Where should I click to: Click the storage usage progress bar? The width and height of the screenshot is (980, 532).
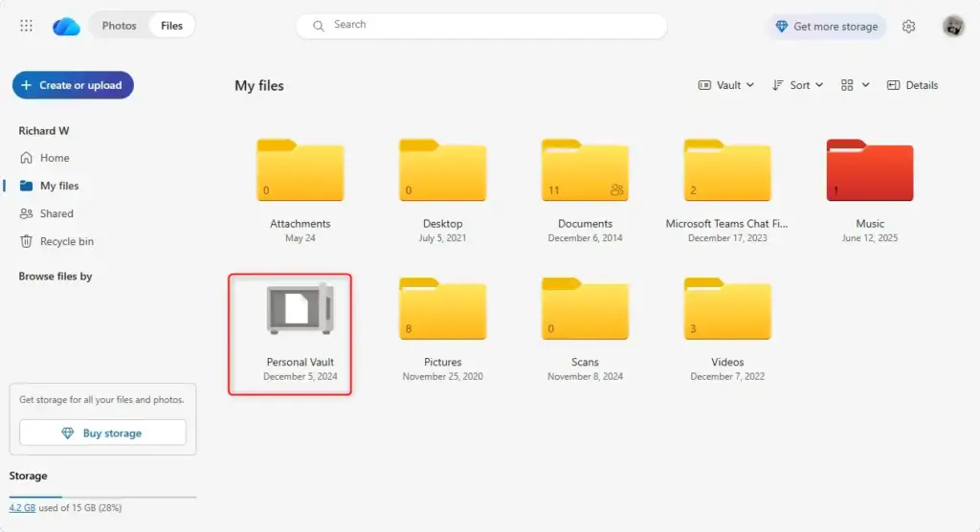[102, 497]
